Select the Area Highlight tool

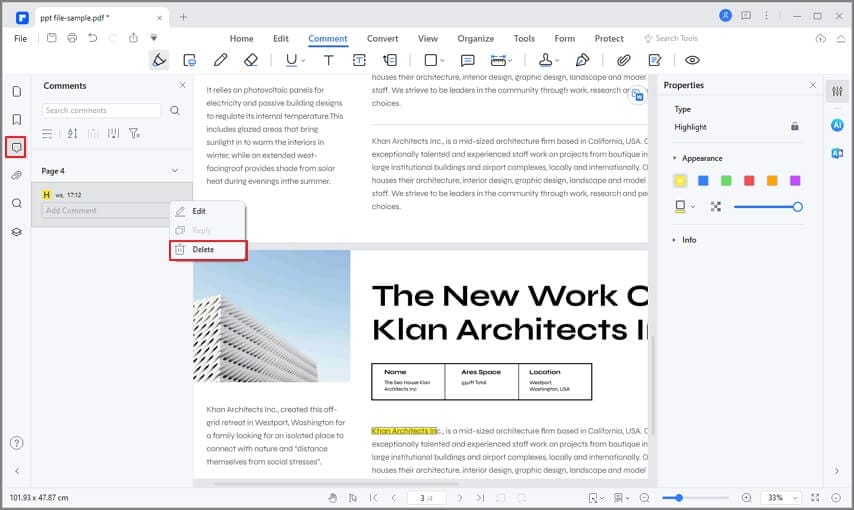pos(190,60)
